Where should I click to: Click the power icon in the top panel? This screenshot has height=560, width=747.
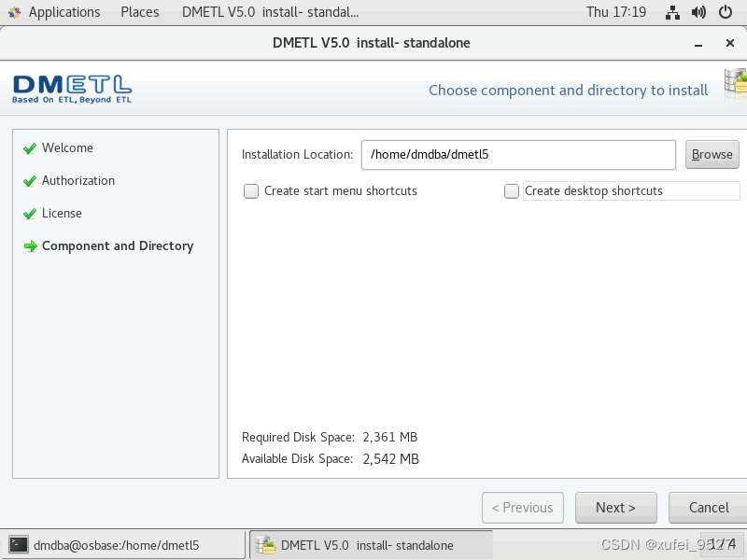[x=726, y=12]
